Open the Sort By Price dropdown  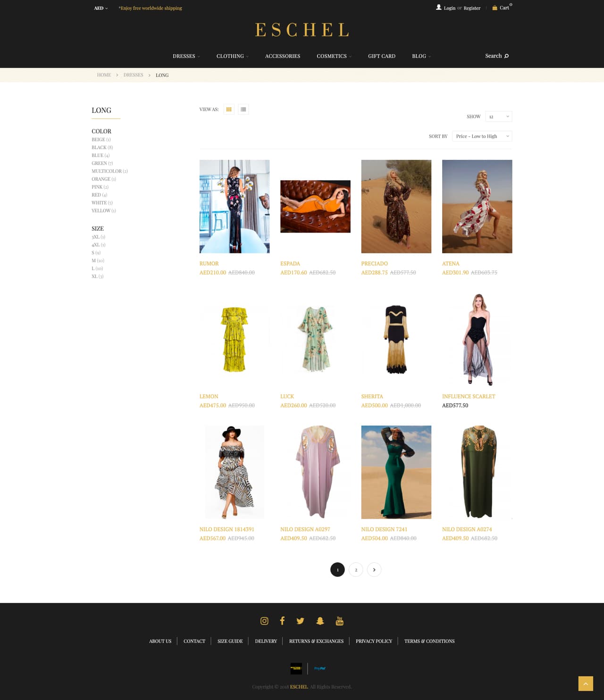(482, 136)
